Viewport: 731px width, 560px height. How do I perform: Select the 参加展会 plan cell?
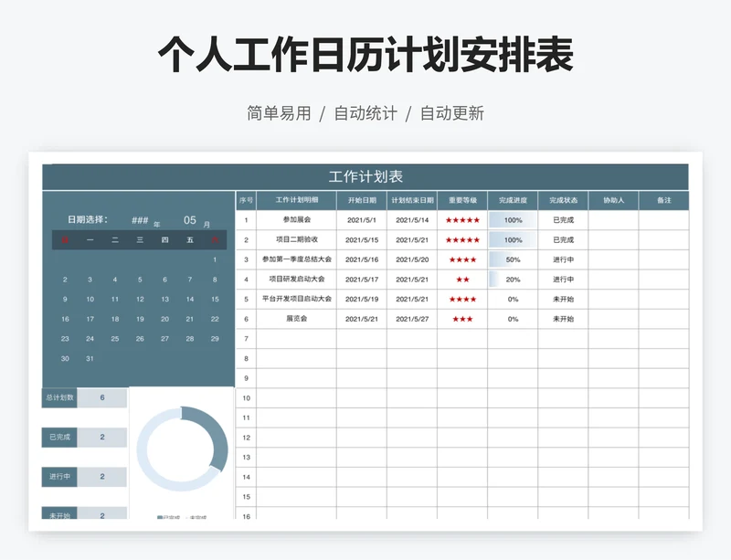296,220
